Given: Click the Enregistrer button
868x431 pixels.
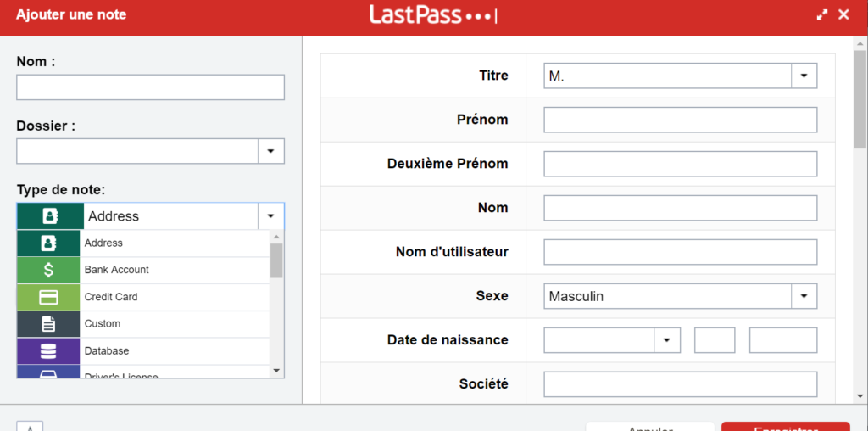Looking at the screenshot, I should point(786,427).
